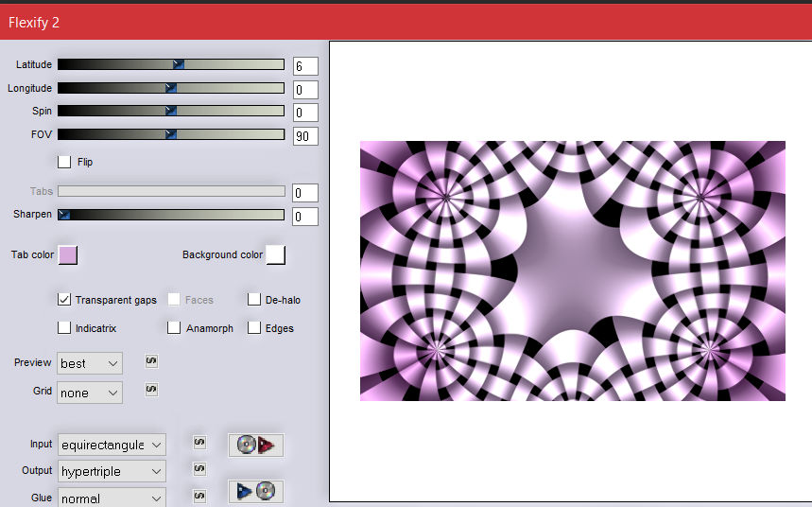Click the reset icon next to Input dropdown
Viewport: 812px width, 507px height.
[199, 442]
